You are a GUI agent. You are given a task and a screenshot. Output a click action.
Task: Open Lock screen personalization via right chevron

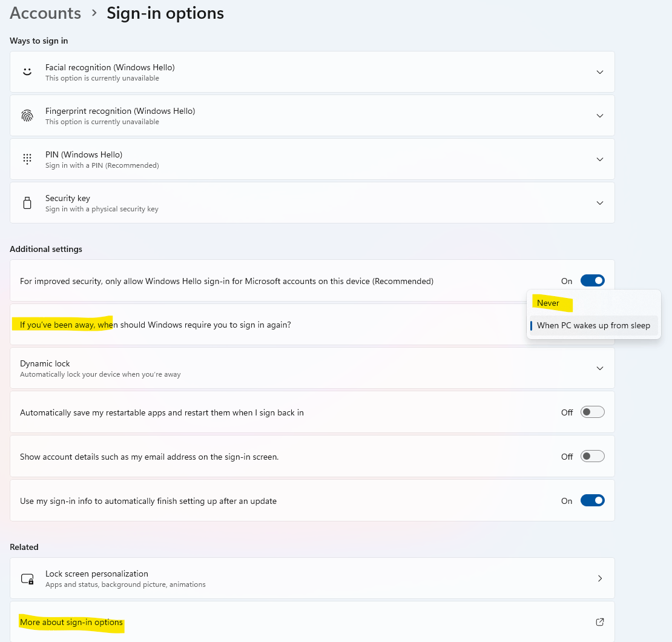point(600,578)
